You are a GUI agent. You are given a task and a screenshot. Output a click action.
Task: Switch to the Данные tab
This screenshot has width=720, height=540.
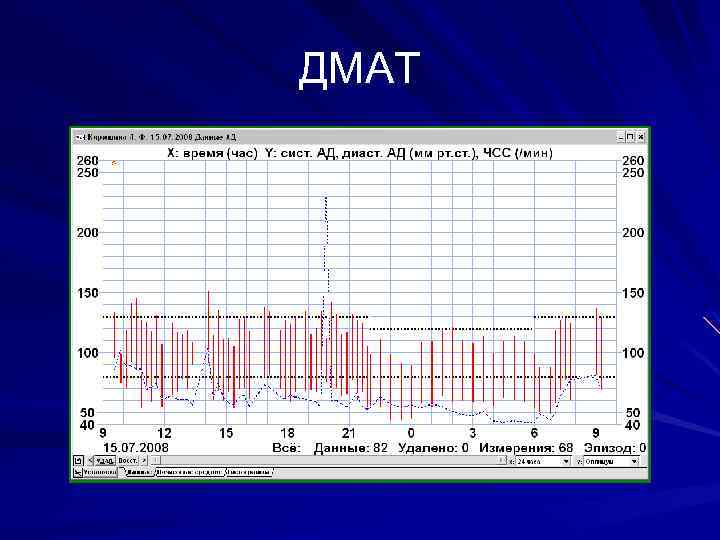[140, 472]
